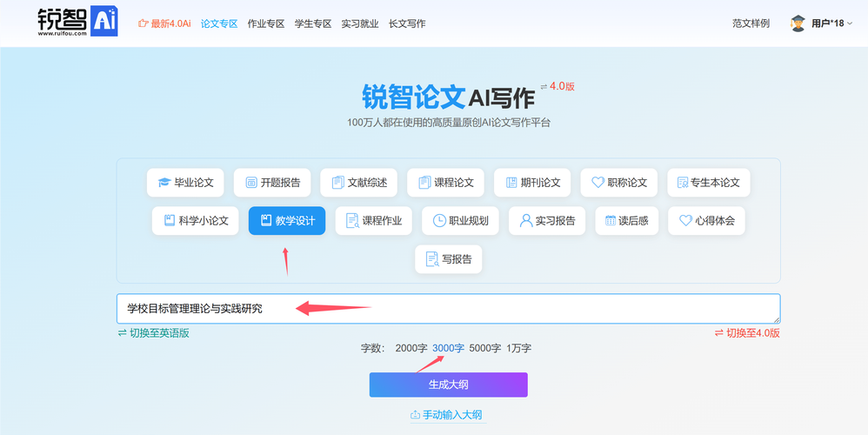Select 职称论文 paper type
This screenshot has height=435, width=868.
(x=619, y=183)
